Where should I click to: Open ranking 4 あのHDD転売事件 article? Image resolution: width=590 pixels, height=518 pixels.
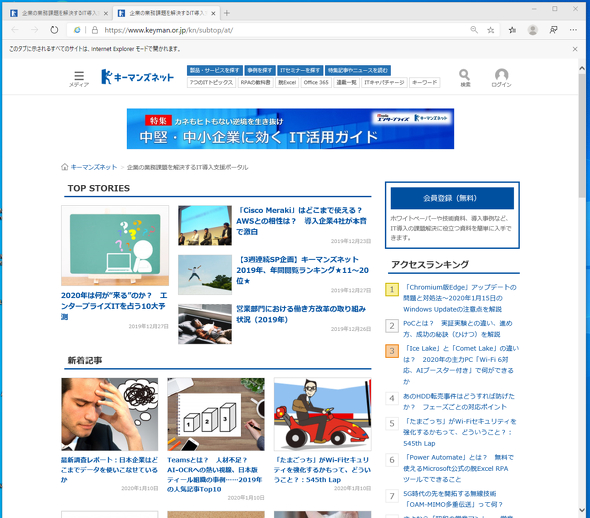pos(458,401)
